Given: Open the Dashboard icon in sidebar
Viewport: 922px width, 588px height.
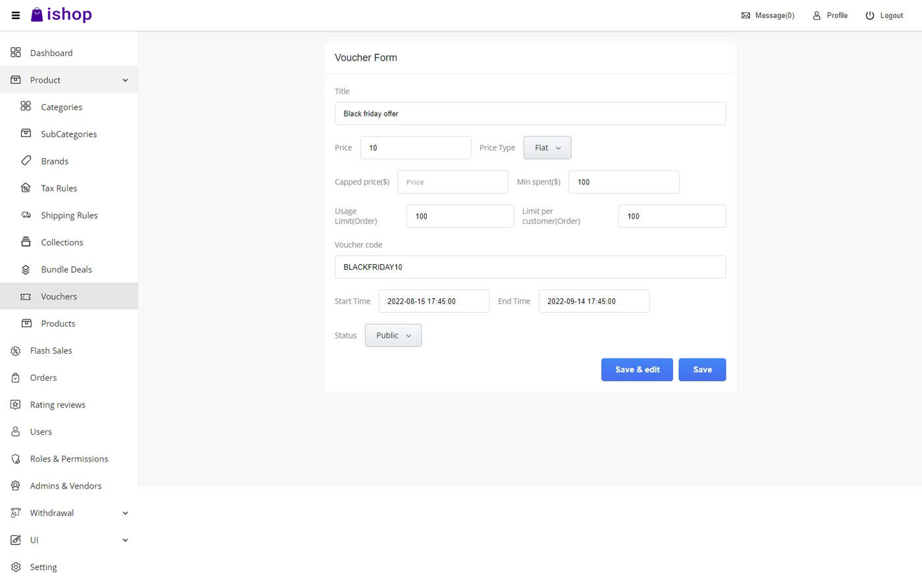Looking at the screenshot, I should pos(15,53).
